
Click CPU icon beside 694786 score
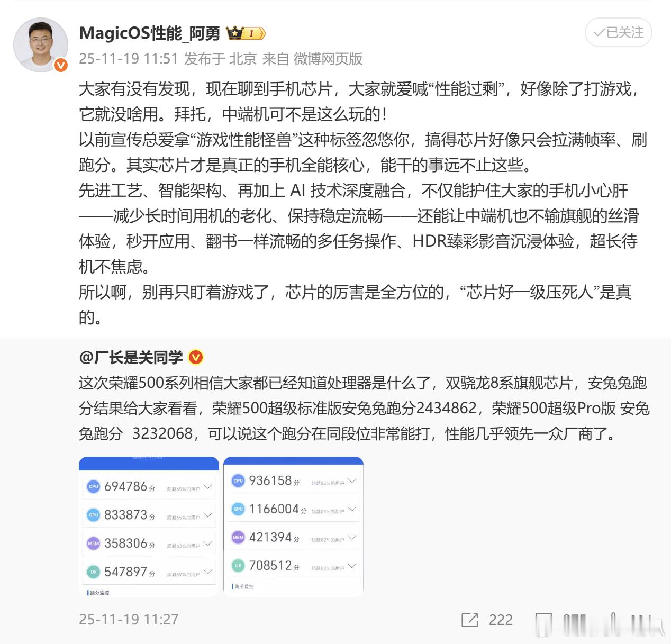[x=94, y=486]
